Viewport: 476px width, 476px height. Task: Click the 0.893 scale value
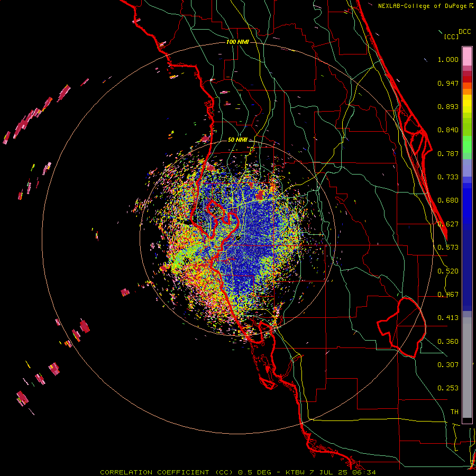(448, 106)
